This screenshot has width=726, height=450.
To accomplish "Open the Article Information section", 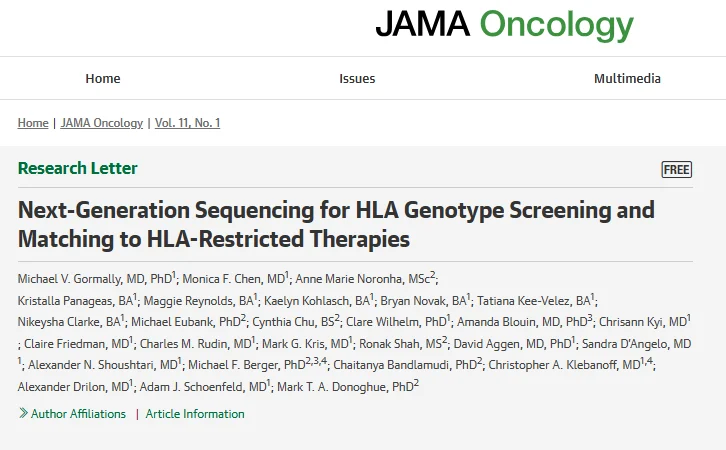I will click(x=195, y=413).
